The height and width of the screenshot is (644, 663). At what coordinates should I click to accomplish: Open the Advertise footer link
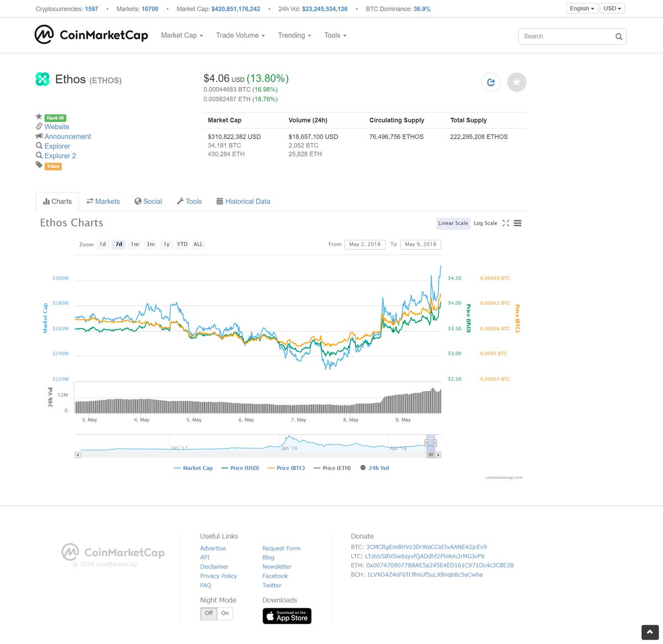(x=213, y=548)
